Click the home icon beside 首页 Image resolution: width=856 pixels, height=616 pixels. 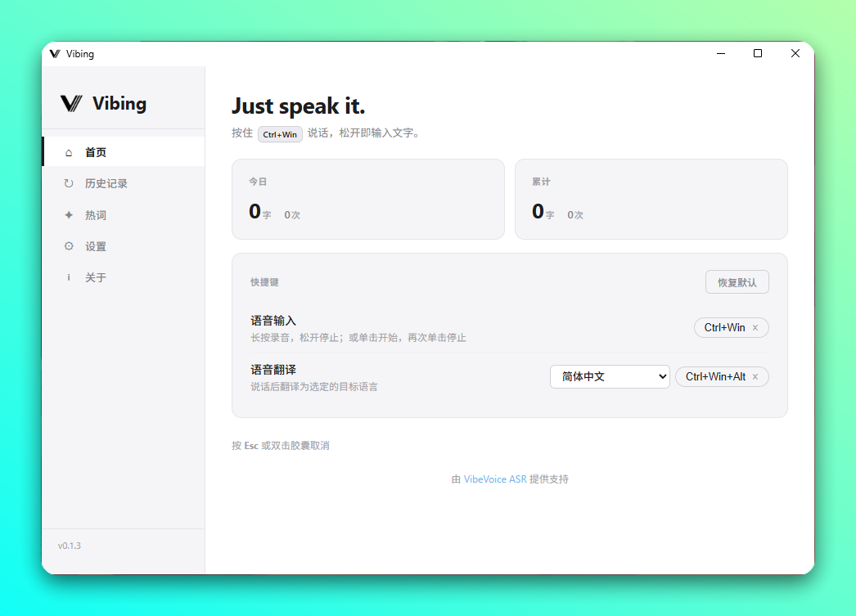click(69, 151)
